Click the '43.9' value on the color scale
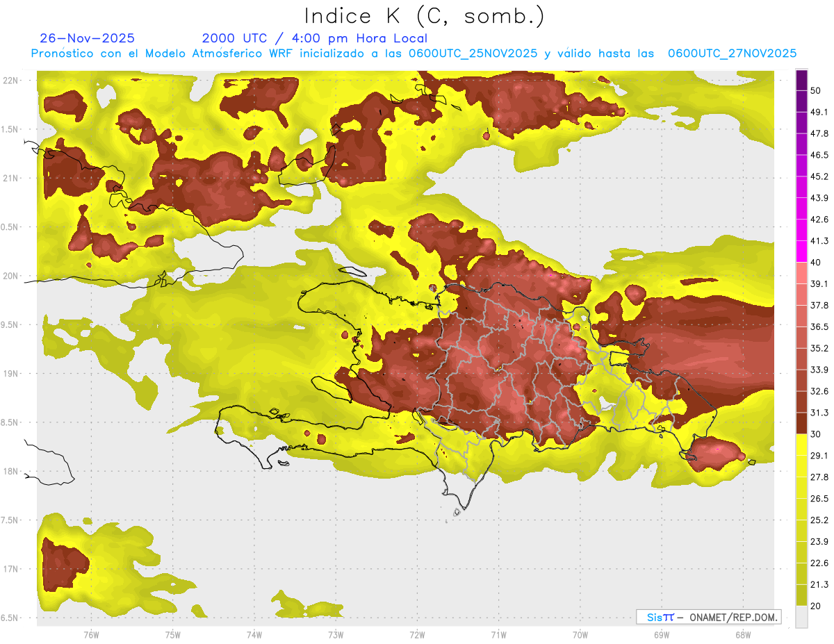Image resolution: width=834 pixels, height=644 pixels. [x=819, y=198]
